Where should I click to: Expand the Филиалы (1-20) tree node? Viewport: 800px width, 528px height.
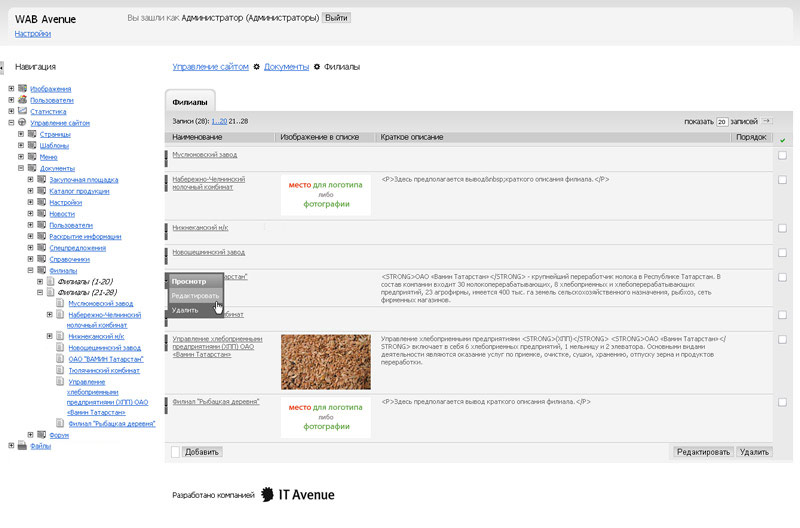click(x=41, y=281)
